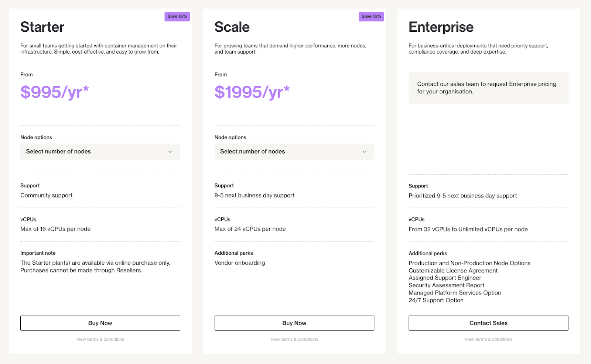Click the $1995/yr price text

(x=252, y=92)
